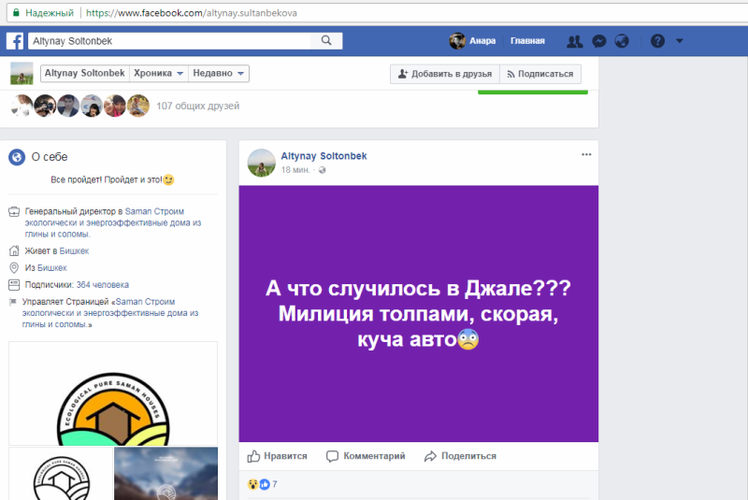
Task: Open post options three-dot menu
Action: coord(586,155)
